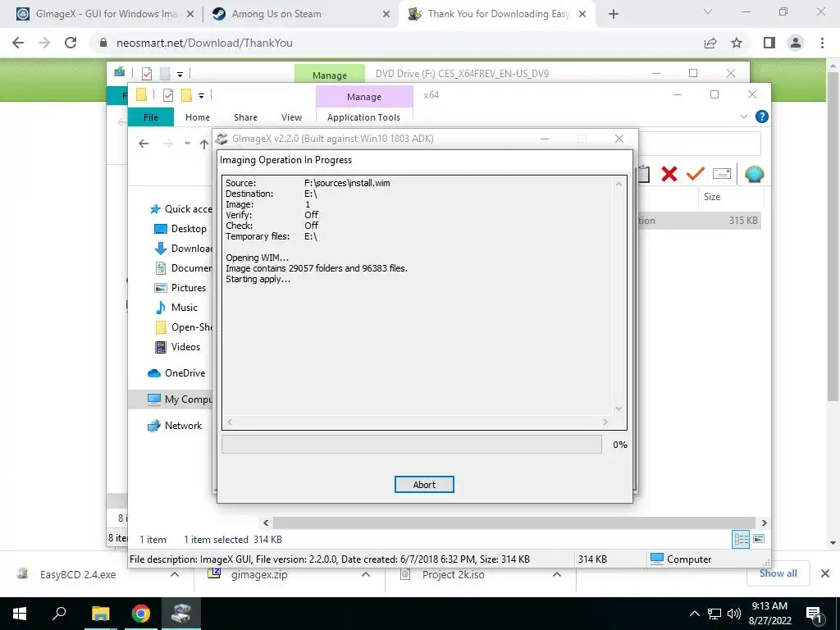Screen dimensions: 840x630
Task: Click the teal shell icon in Explorer toolbar
Action: (754, 174)
